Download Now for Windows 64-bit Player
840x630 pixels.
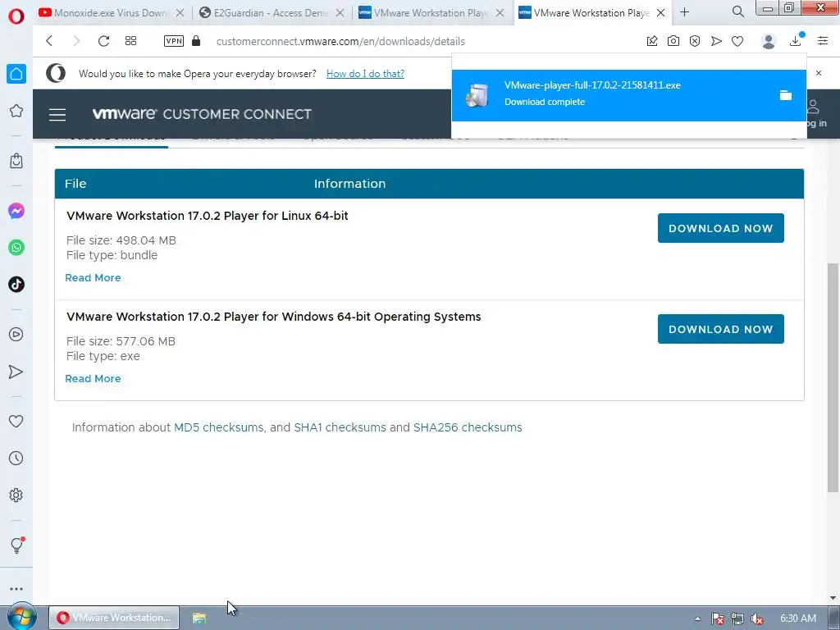coord(720,329)
